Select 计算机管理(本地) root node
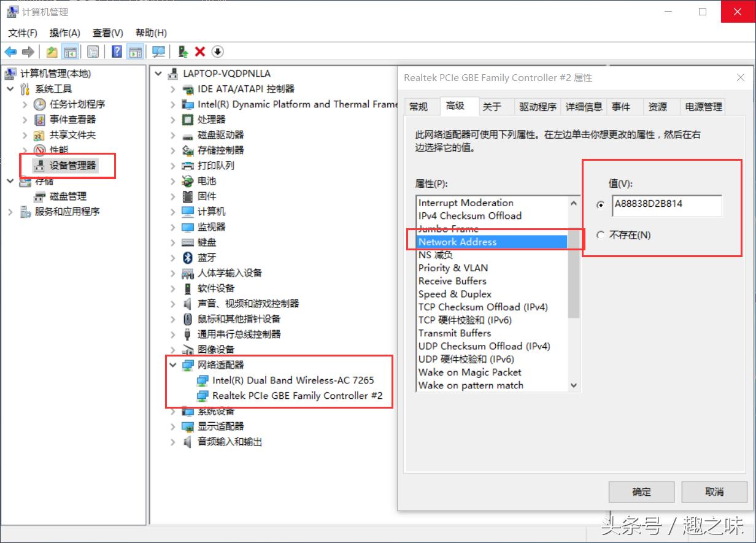The height and width of the screenshot is (543, 756). pyautogui.click(x=55, y=74)
